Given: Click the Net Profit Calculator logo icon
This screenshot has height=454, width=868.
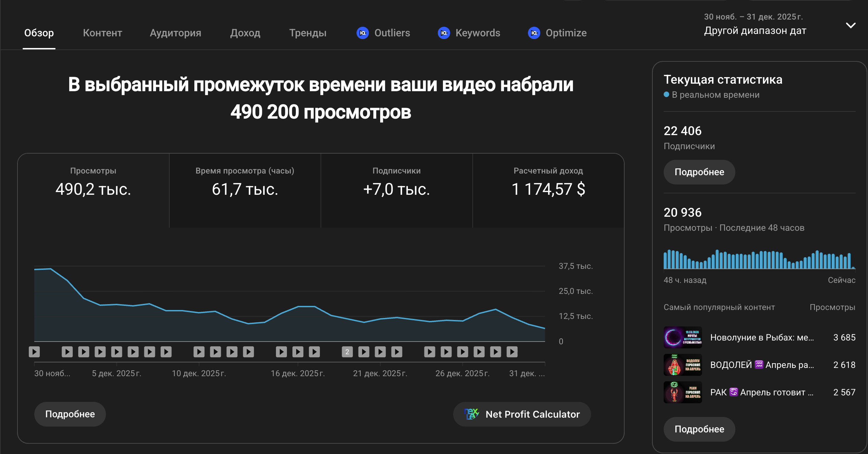Looking at the screenshot, I should pyautogui.click(x=471, y=414).
